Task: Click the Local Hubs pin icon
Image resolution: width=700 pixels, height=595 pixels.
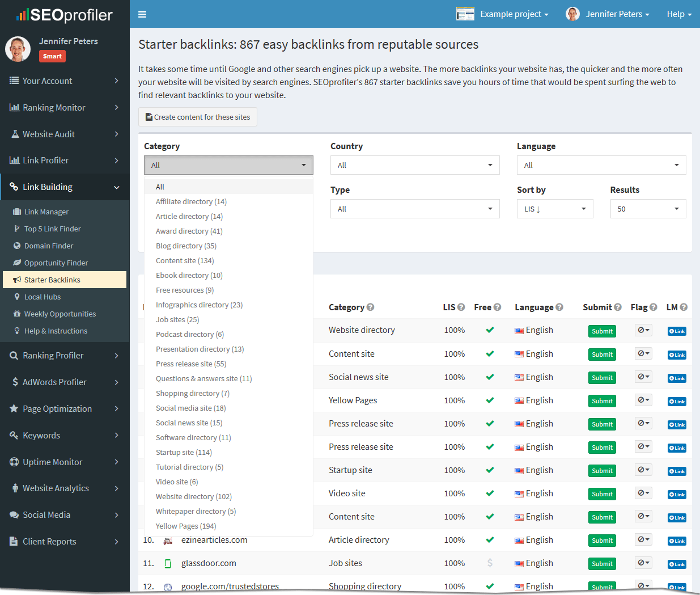Action: point(17,297)
